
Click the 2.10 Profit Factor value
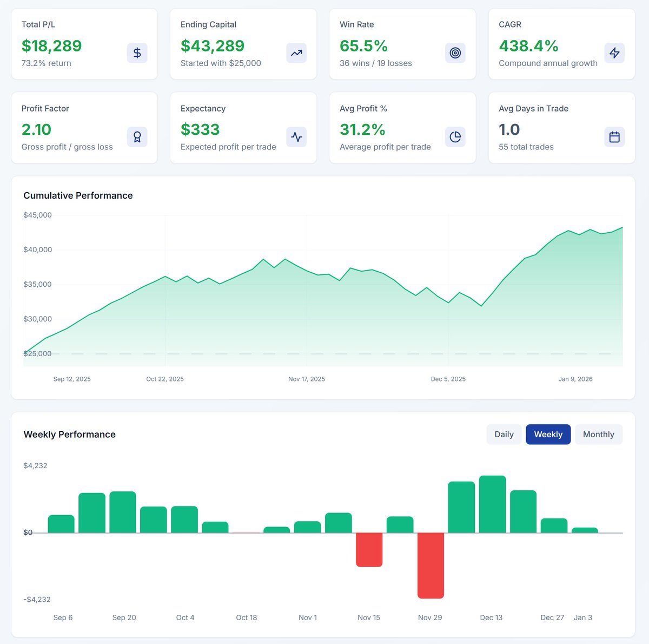tap(36, 130)
